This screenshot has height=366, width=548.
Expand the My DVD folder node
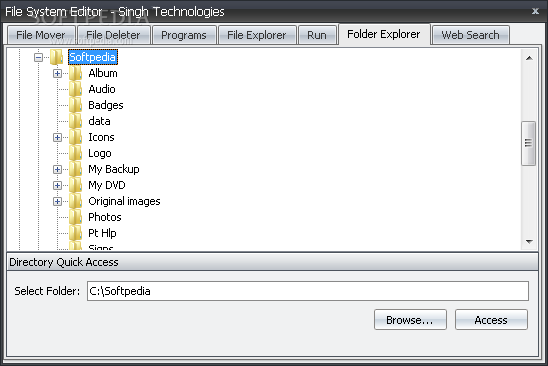tap(57, 185)
